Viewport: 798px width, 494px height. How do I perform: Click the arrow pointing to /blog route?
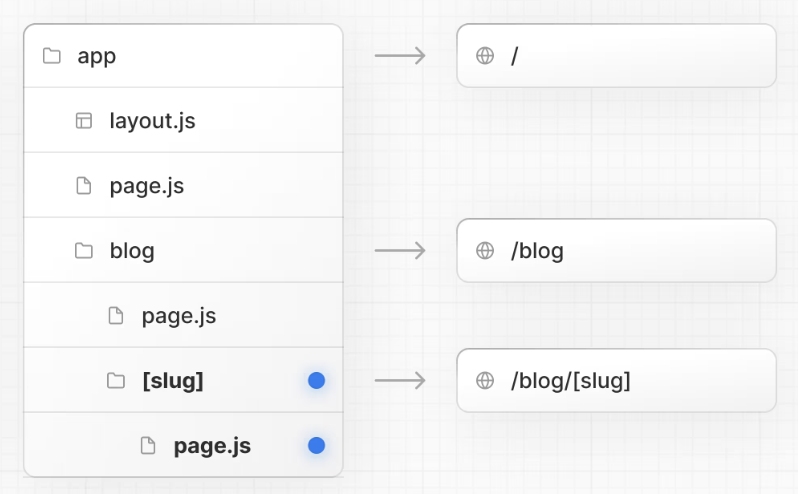tap(400, 251)
